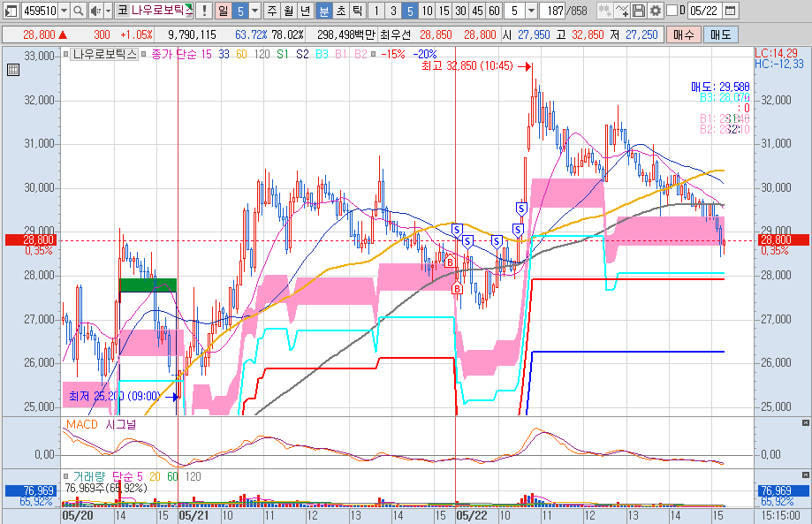This screenshot has width=812, height=524.
Task: Click the 최우선 best quote label
Action: click(395, 34)
